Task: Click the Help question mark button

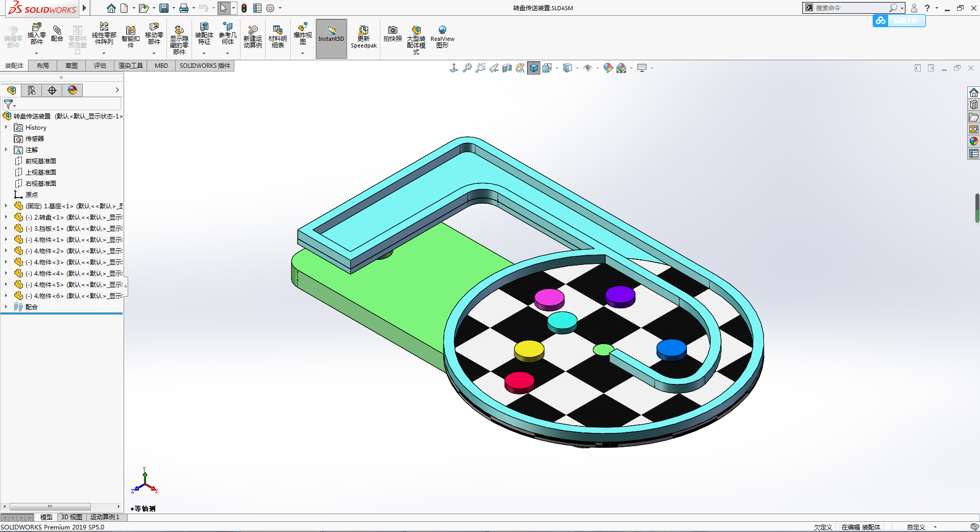Action: 927,8
